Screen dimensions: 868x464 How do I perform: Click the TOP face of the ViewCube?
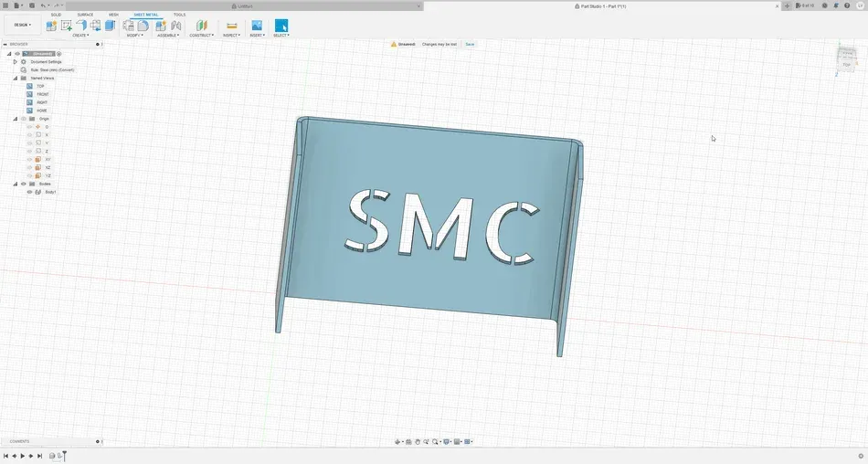point(847,64)
